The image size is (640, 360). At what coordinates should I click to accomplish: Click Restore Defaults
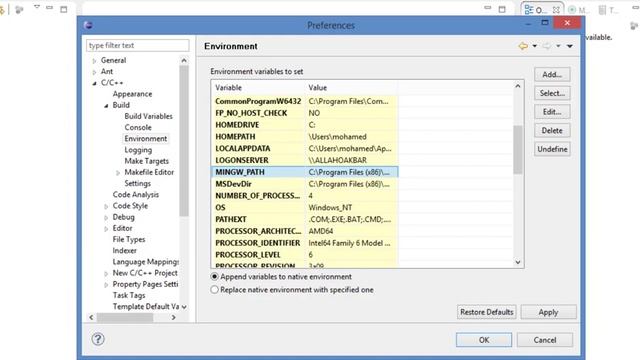point(487,312)
